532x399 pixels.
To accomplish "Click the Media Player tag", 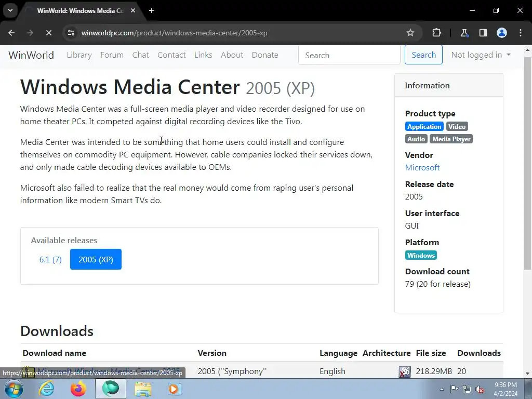I will tap(451, 139).
